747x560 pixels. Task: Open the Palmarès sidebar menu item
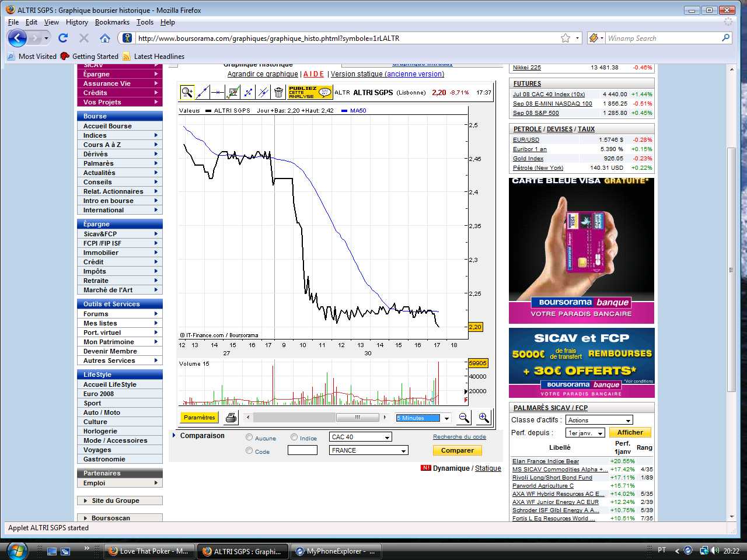click(120, 163)
